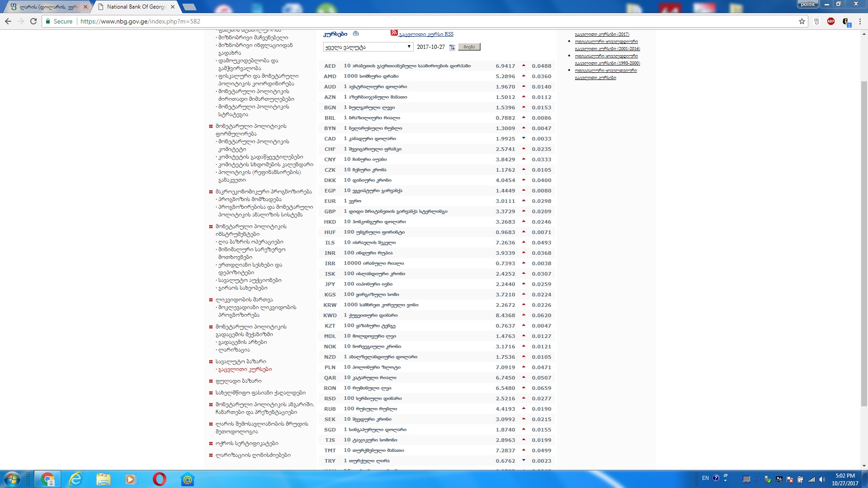Click the EN language indicator in the tray
Viewport: 868px width, 488px height.
705,478
